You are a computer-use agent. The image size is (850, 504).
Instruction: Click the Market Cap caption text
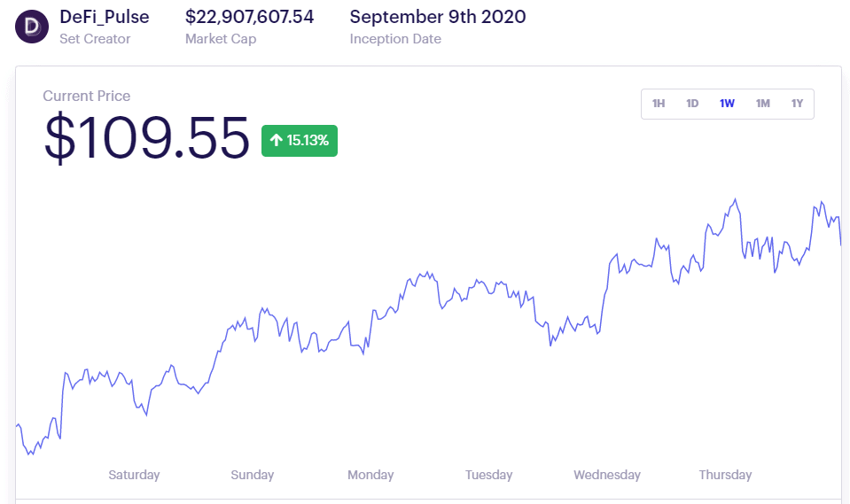(221, 39)
